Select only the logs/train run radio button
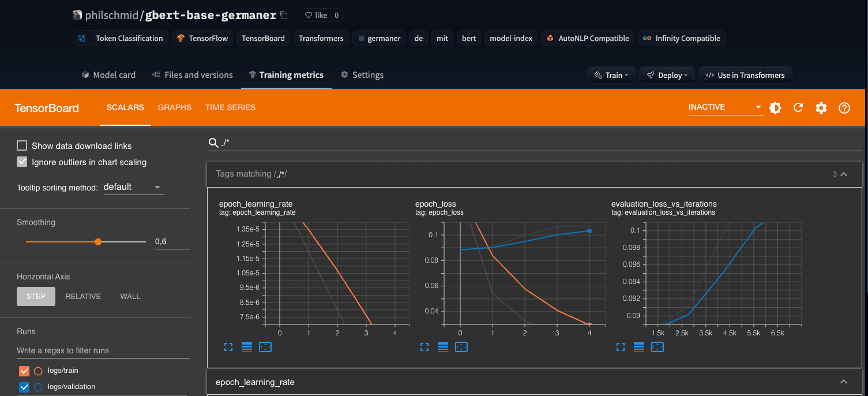The width and height of the screenshot is (868, 396). 38,371
